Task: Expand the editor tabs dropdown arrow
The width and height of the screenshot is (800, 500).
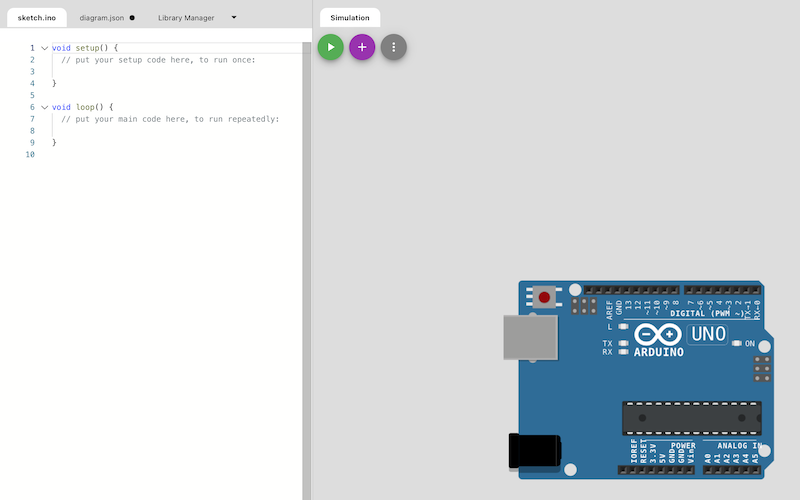Action: (x=234, y=17)
